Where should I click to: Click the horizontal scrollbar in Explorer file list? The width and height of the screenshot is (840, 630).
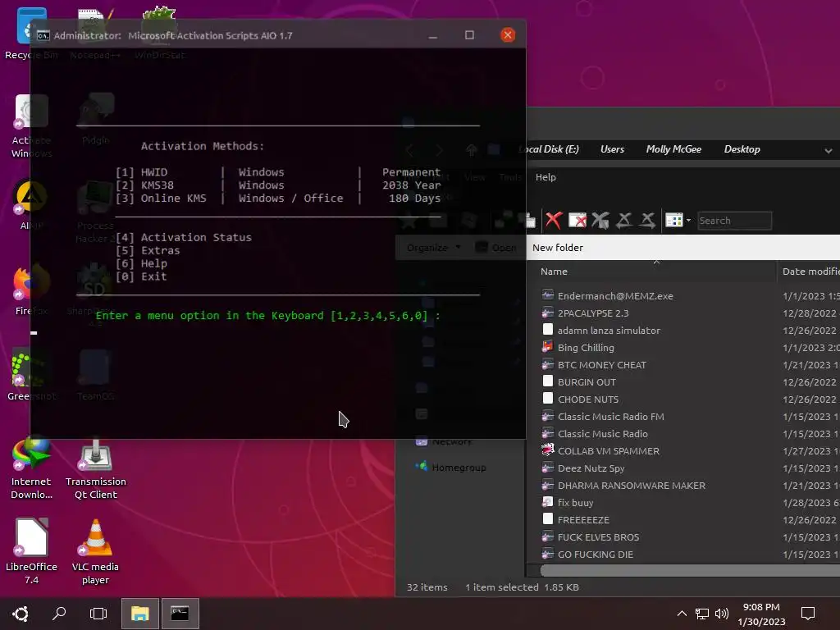(x=689, y=571)
